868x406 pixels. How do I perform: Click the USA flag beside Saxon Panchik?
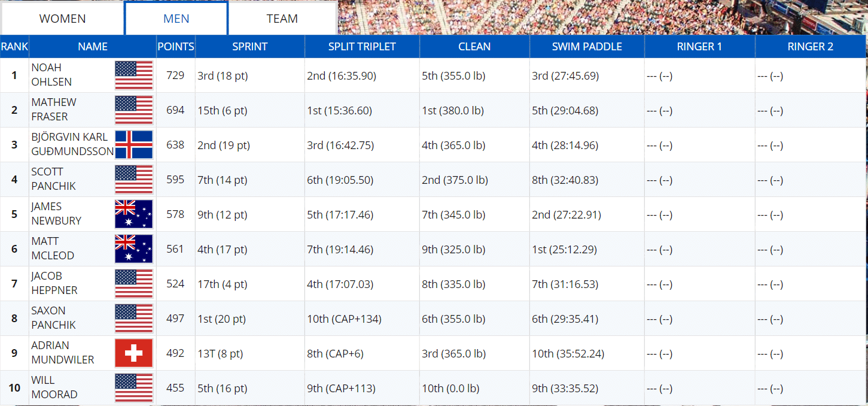click(133, 319)
